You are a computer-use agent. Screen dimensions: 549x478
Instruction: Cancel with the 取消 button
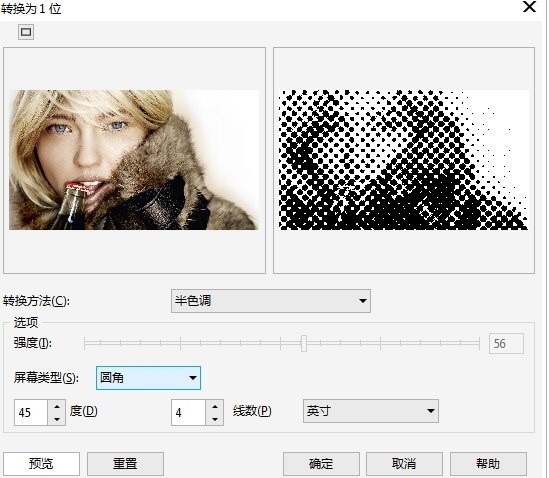(404, 464)
